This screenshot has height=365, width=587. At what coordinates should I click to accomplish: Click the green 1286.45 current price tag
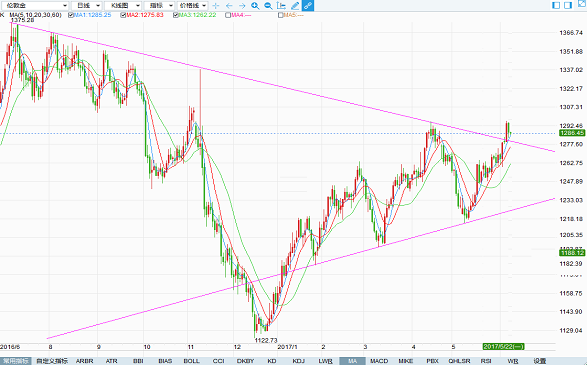[x=572, y=133]
